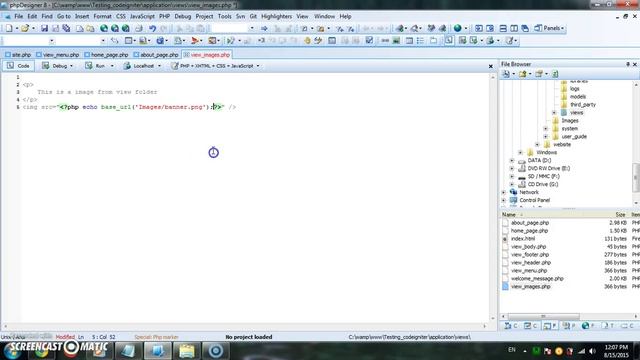Click the Print icon in the top toolbar
640x360 pixels.
(x=139, y=28)
